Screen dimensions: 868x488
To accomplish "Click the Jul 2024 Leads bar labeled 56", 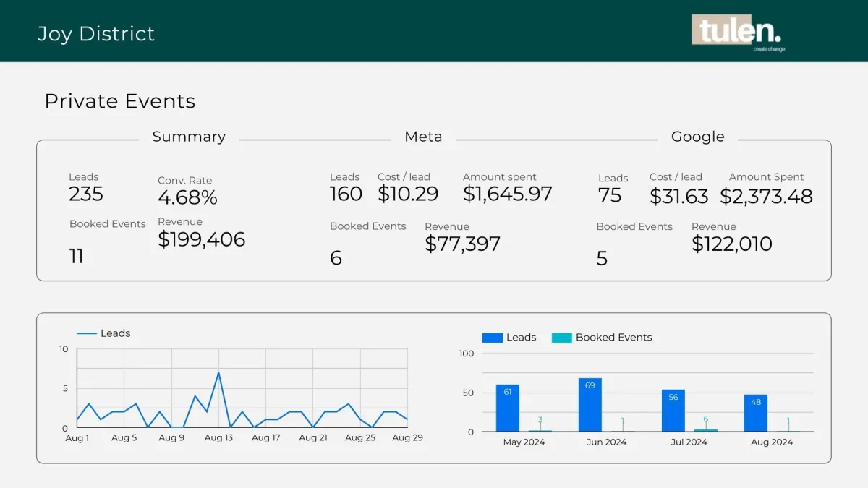I will pyautogui.click(x=673, y=411).
